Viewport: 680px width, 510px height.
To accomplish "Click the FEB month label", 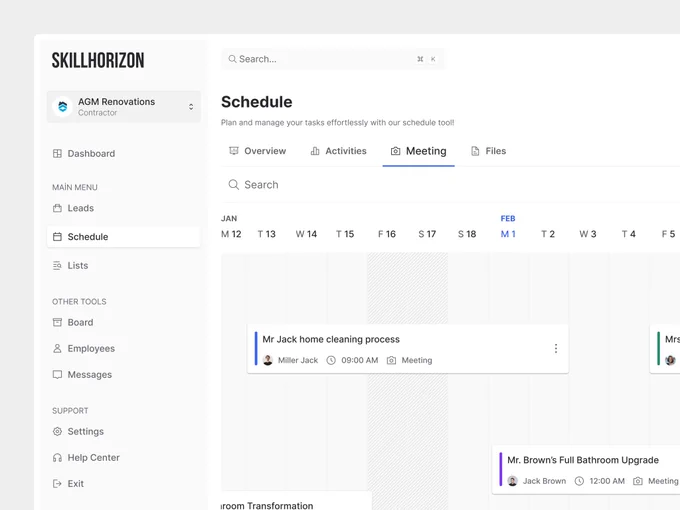I will click(x=508, y=219).
